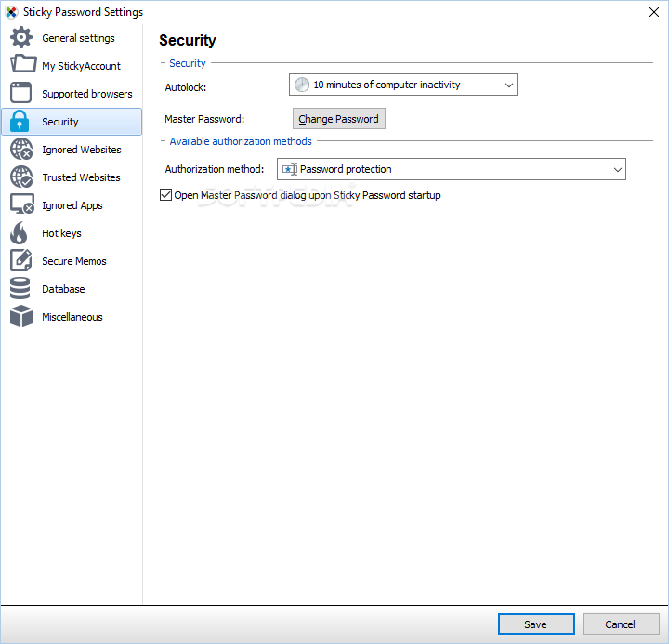Close the Sticky Password Settings window
This screenshot has height=644, width=669.
[x=654, y=12]
